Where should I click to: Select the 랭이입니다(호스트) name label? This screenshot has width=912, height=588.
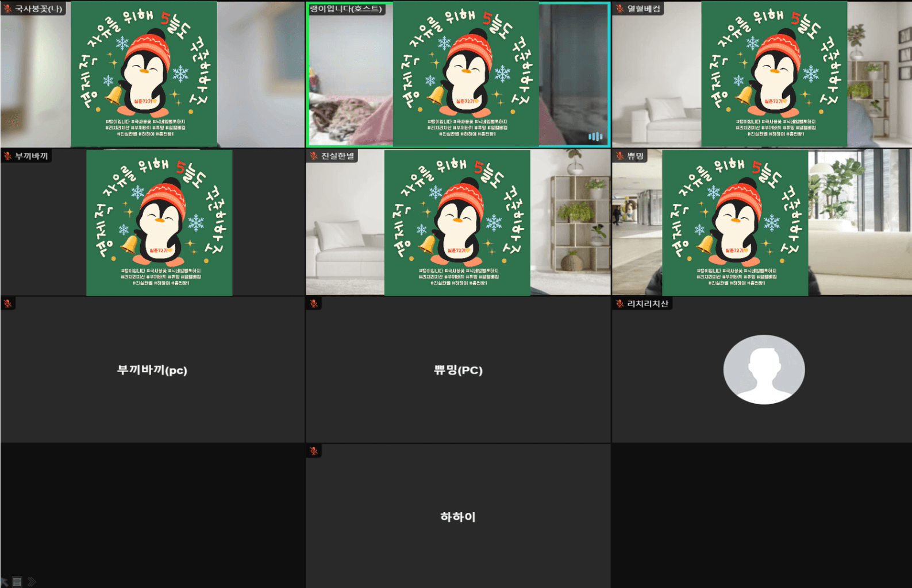[x=345, y=9]
